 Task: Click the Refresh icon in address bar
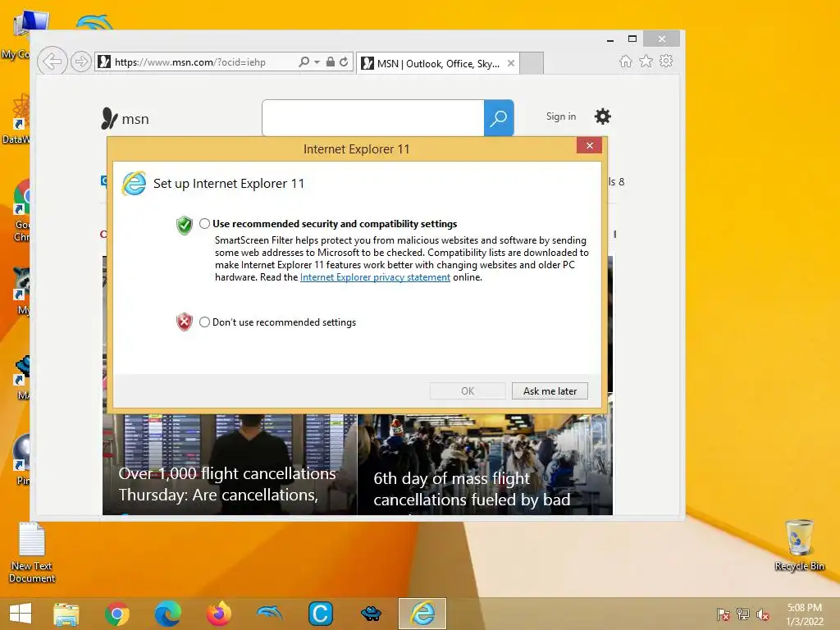pos(344,62)
